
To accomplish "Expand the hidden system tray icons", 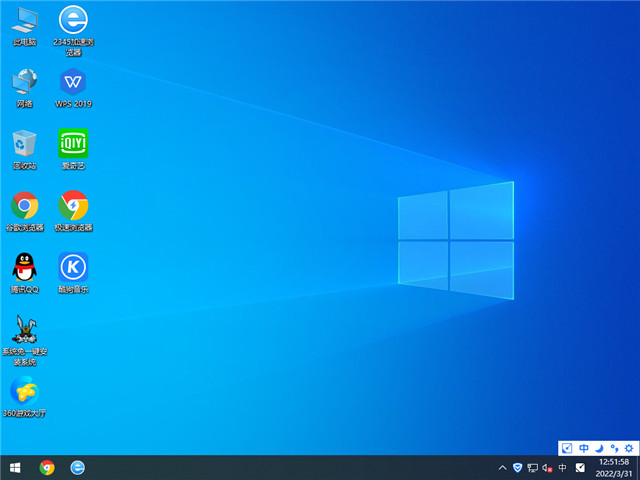I will click(x=502, y=467).
